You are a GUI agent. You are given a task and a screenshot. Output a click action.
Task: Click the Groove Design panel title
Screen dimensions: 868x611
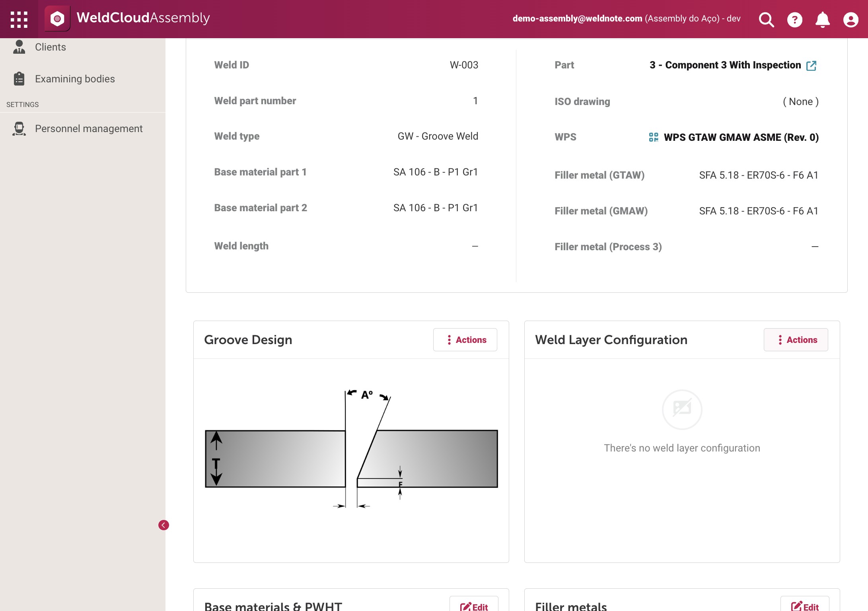[248, 340]
